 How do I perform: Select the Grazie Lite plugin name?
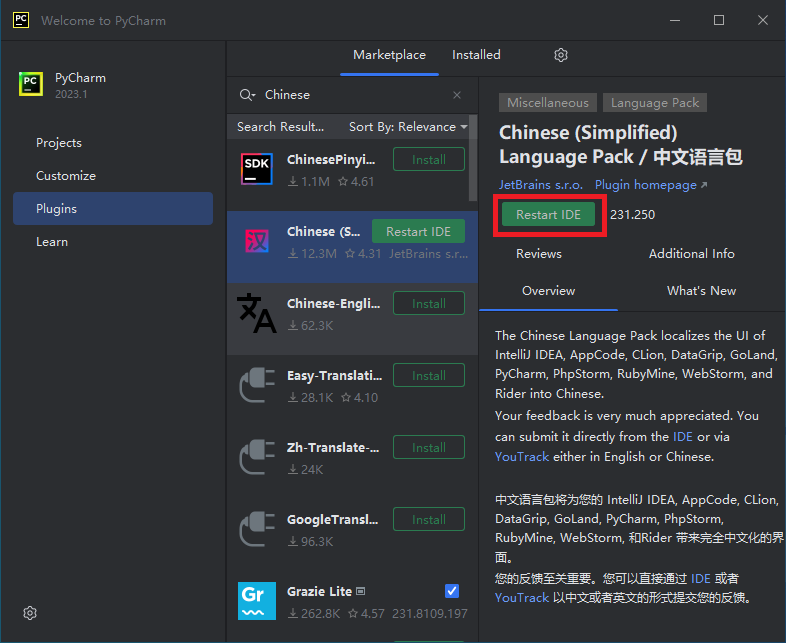pos(319,591)
